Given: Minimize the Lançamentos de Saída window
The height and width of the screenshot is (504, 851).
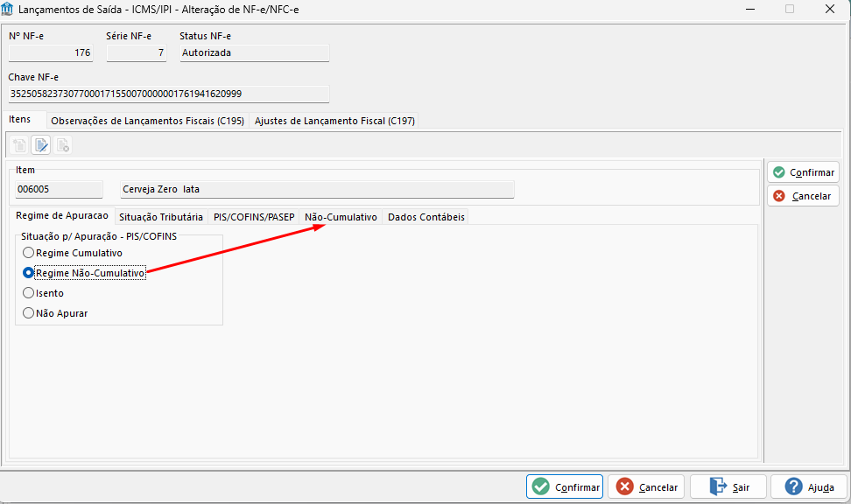Looking at the screenshot, I should 750,10.
